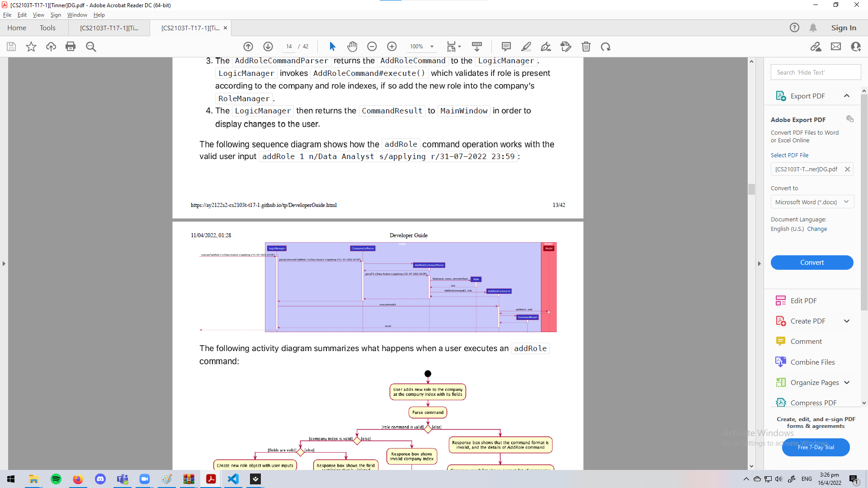This screenshot has width=868, height=488.
Task: Open the View menu
Action: coord(38,15)
